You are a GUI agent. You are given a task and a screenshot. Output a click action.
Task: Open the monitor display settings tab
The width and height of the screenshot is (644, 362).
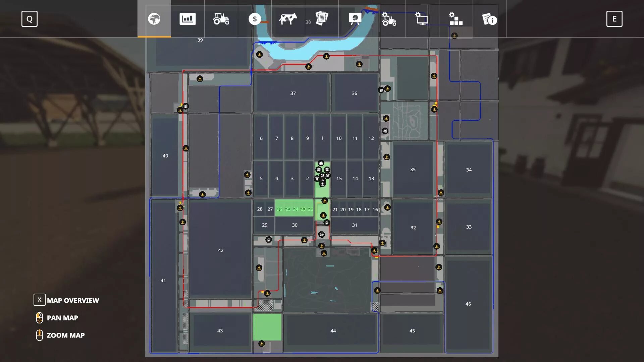[422, 19]
